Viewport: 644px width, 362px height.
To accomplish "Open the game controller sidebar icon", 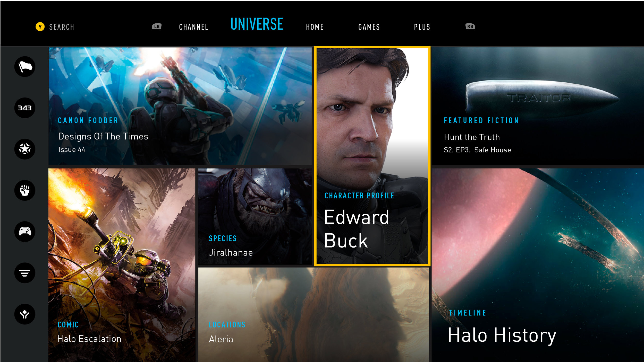I will click(x=25, y=232).
